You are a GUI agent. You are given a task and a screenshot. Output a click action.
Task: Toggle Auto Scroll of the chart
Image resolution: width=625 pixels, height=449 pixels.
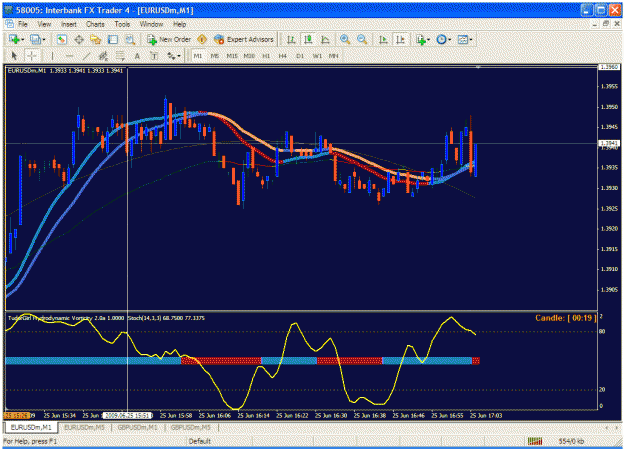[x=383, y=39]
